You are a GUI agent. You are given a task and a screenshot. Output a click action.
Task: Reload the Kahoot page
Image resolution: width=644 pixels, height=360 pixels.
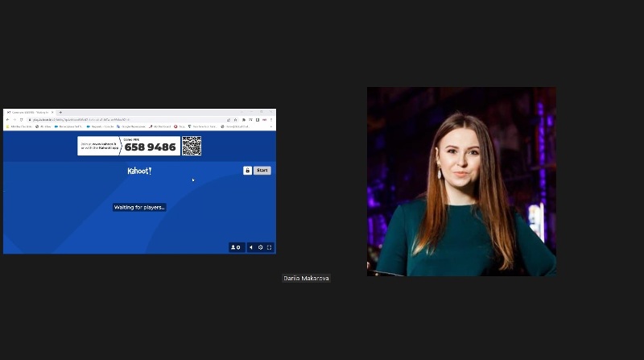click(22, 119)
